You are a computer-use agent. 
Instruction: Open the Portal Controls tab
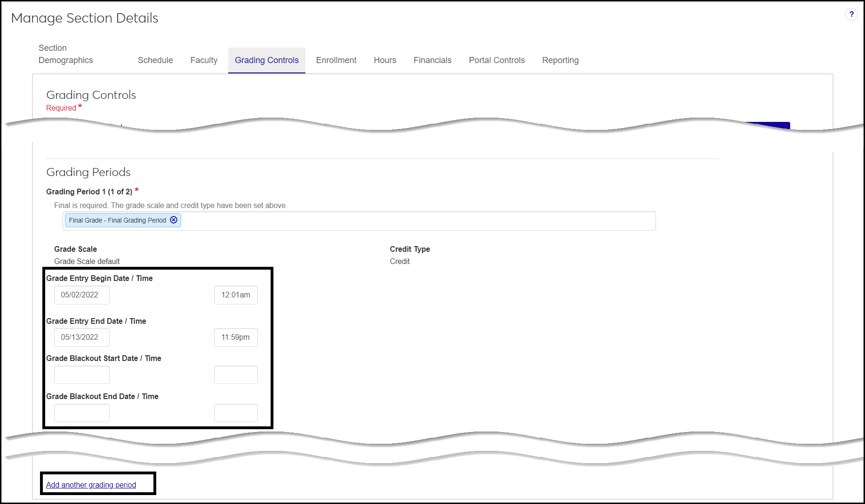tap(497, 60)
